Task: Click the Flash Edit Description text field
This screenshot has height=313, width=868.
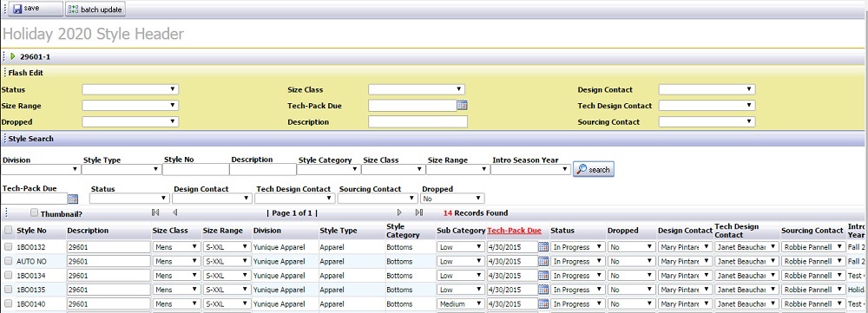Action: click(418, 121)
